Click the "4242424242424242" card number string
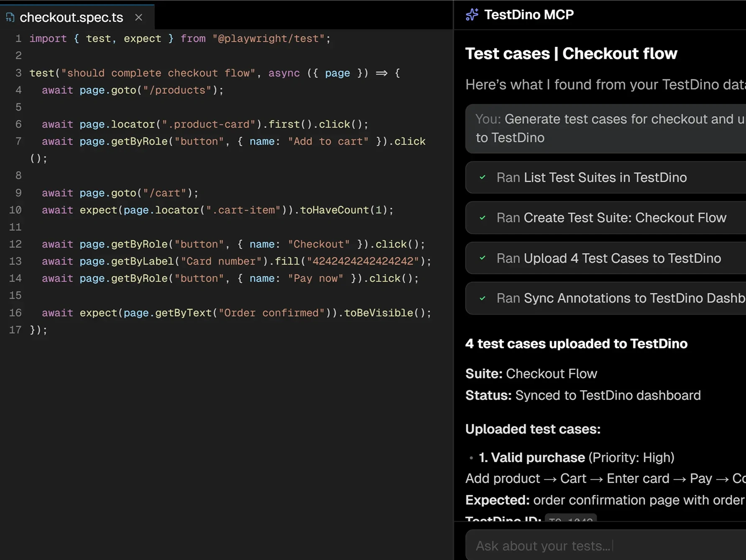The width and height of the screenshot is (746, 560). (x=363, y=261)
